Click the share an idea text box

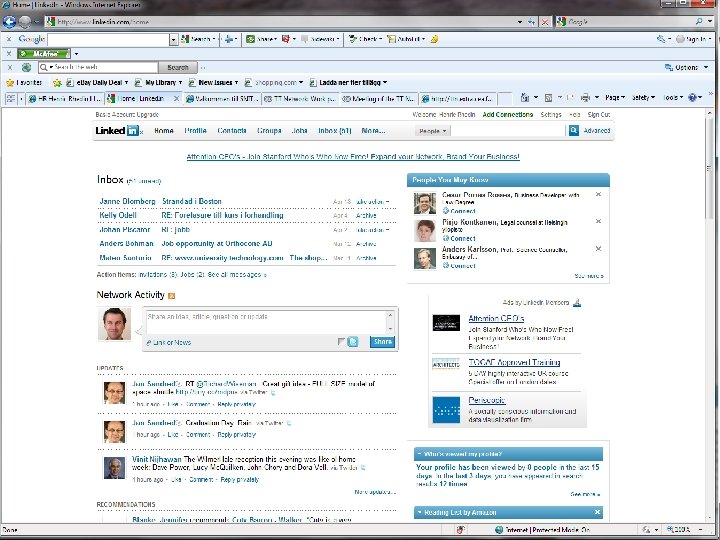click(x=266, y=322)
